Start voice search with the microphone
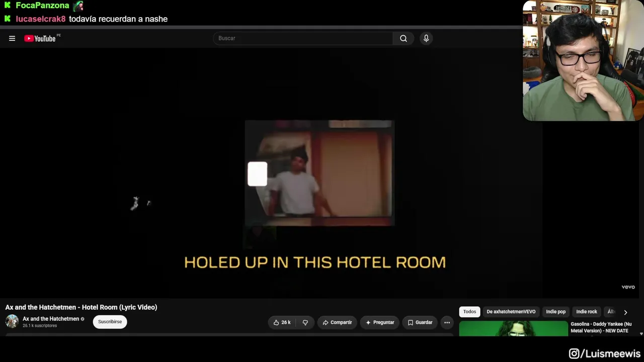 pyautogui.click(x=426, y=38)
